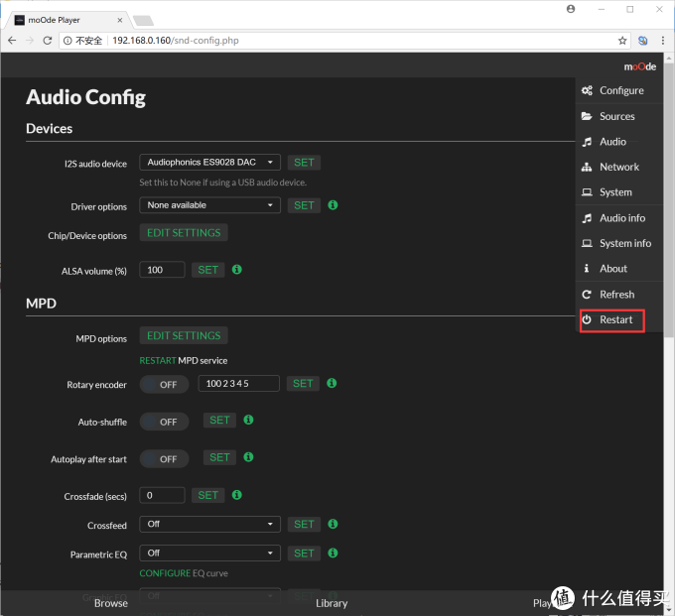This screenshot has height=616, width=675.
Task: Click SET for Rotary encoder
Action: [x=303, y=383]
